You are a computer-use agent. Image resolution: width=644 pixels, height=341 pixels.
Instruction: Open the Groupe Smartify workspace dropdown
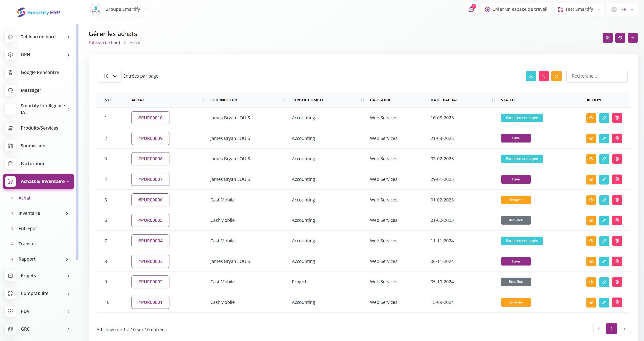point(119,9)
